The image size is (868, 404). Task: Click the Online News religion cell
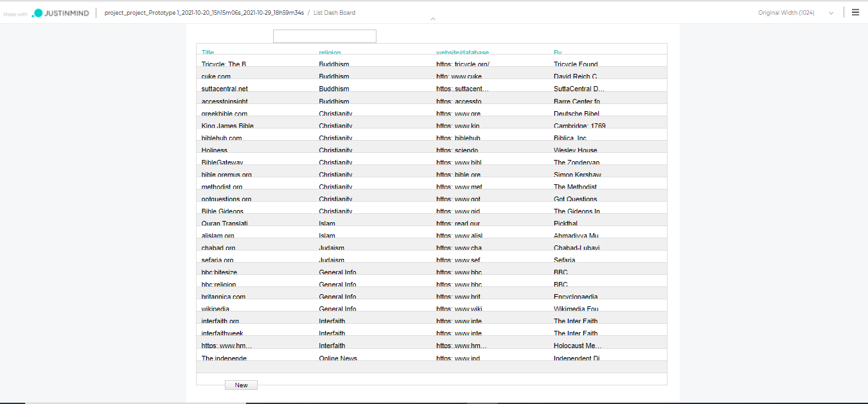(338, 358)
